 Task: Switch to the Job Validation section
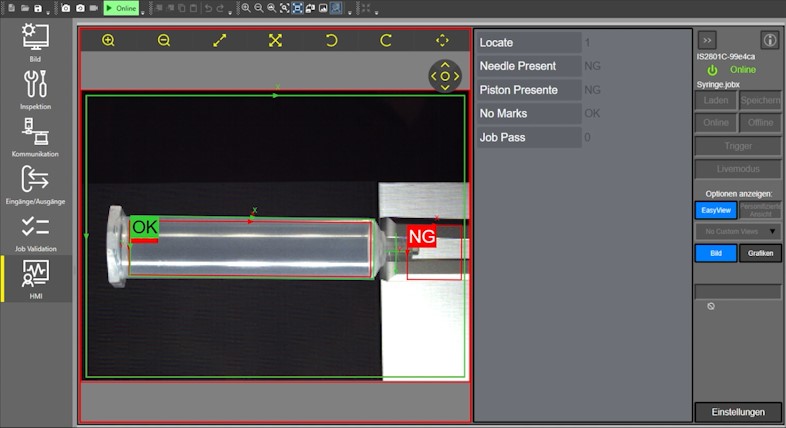click(x=36, y=232)
